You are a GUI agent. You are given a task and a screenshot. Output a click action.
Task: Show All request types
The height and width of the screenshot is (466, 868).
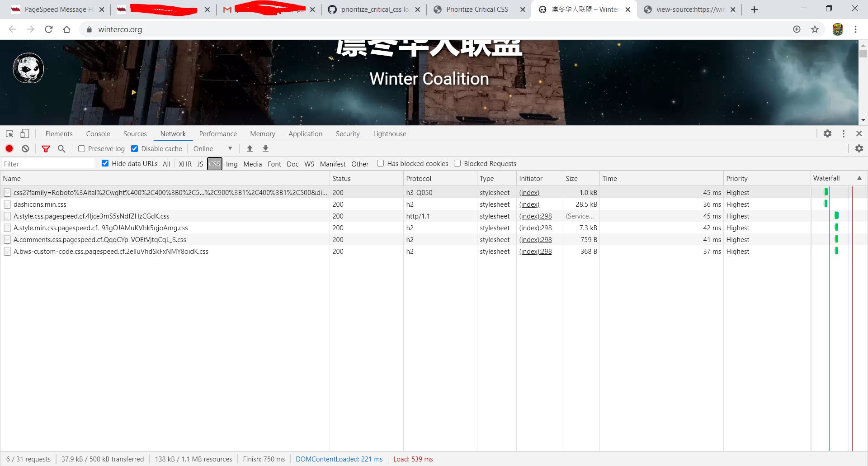pyautogui.click(x=166, y=164)
